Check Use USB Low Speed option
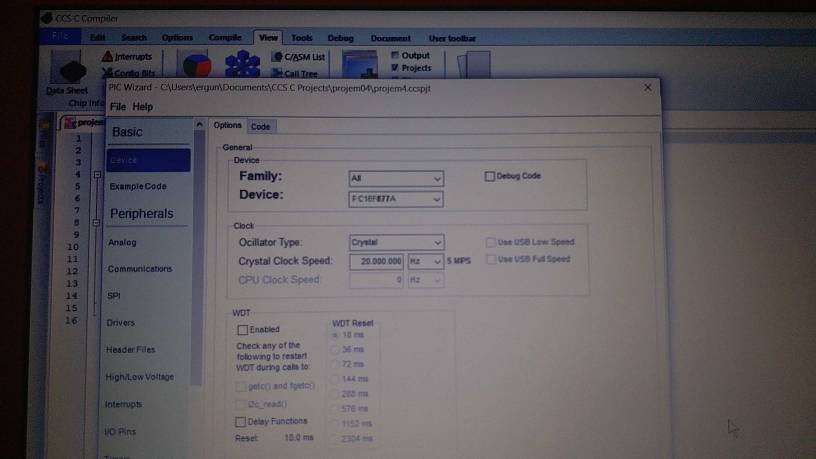 tap(490, 243)
